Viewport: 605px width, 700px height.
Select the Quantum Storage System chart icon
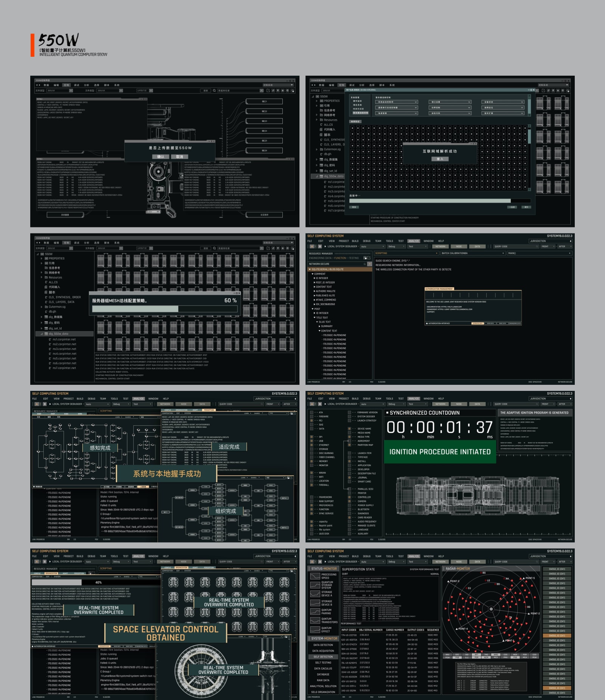click(x=315, y=585)
